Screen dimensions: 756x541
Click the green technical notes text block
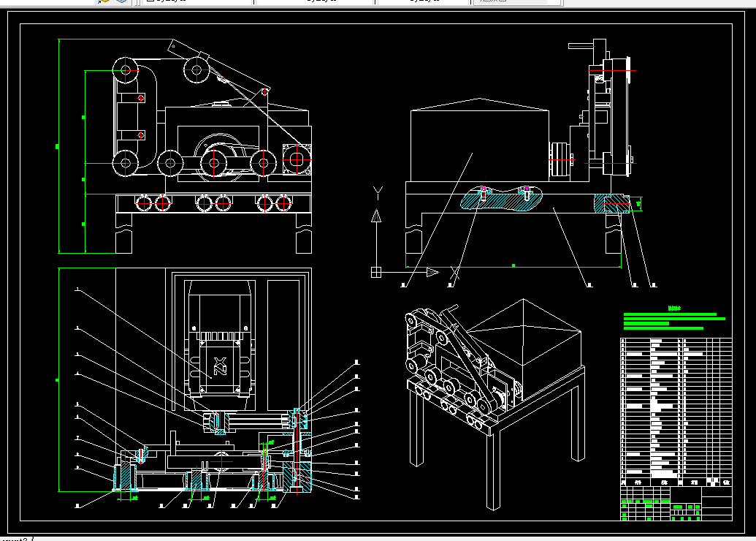pyautogui.click(x=674, y=319)
